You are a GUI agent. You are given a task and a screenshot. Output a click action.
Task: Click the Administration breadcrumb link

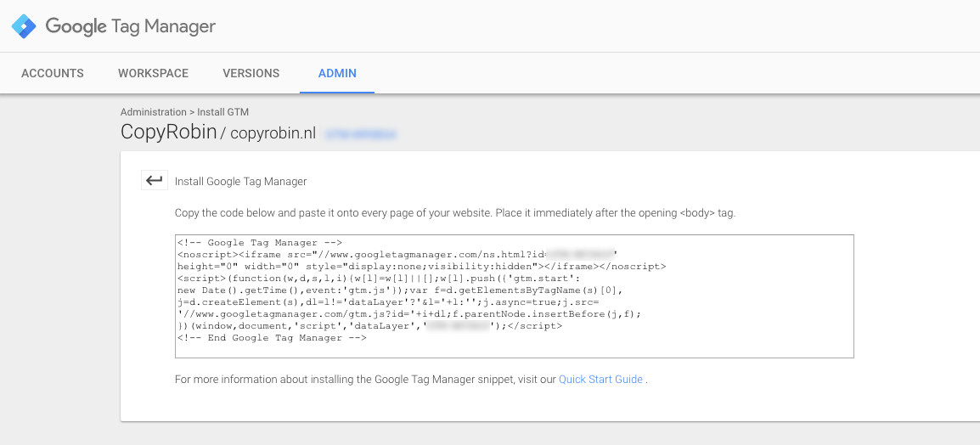coord(153,112)
